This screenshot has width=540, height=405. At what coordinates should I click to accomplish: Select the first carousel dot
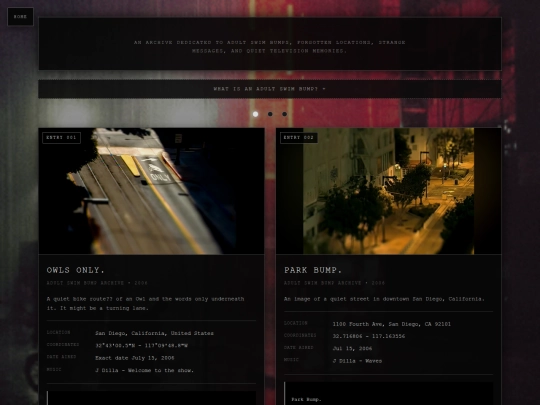256,114
